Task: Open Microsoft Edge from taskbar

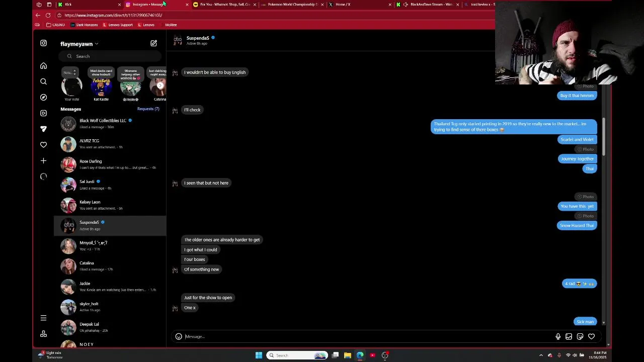Action: click(x=360, y=355)
